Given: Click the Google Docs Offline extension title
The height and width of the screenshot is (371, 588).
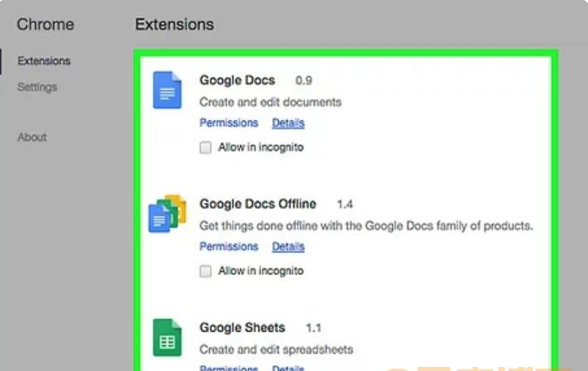Looking at the screenshot, I should (258, 204).
